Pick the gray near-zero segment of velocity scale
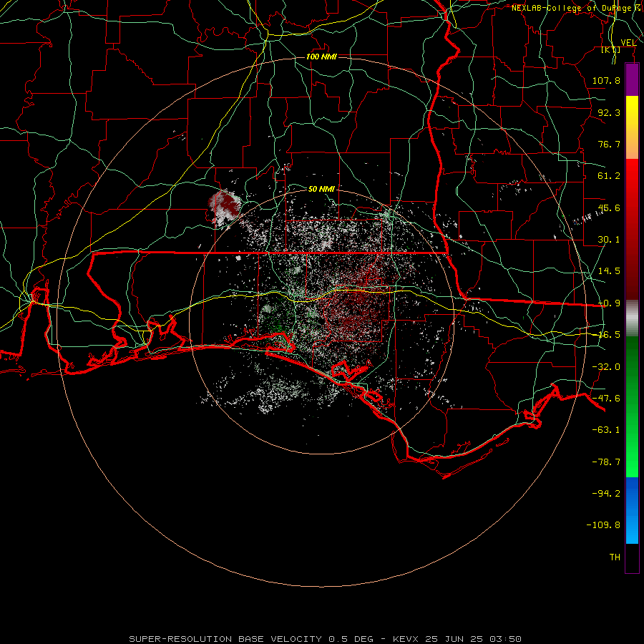 tap(632, 318)
